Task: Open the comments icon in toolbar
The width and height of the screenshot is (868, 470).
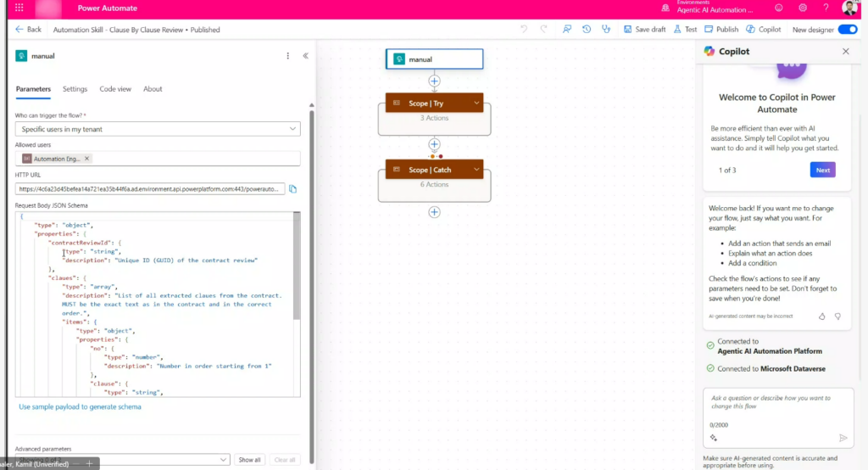Action: pyautogui.click(x=567, y=30)
